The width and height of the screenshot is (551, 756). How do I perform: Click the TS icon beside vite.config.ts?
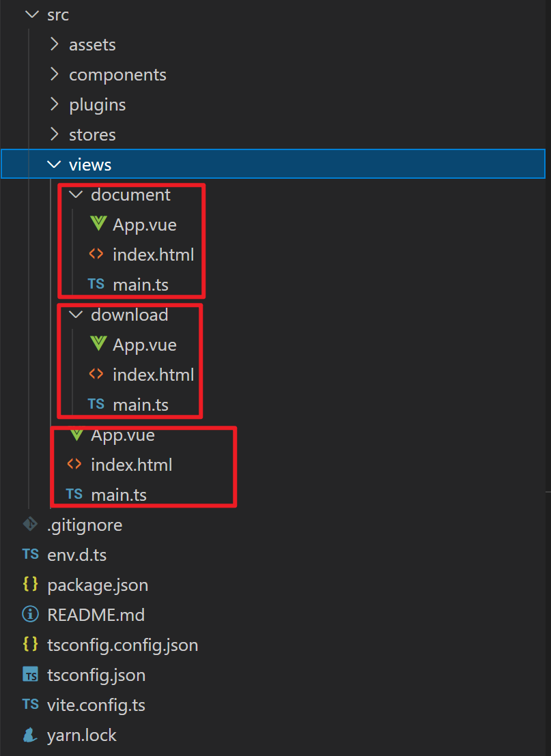point(30,704)
